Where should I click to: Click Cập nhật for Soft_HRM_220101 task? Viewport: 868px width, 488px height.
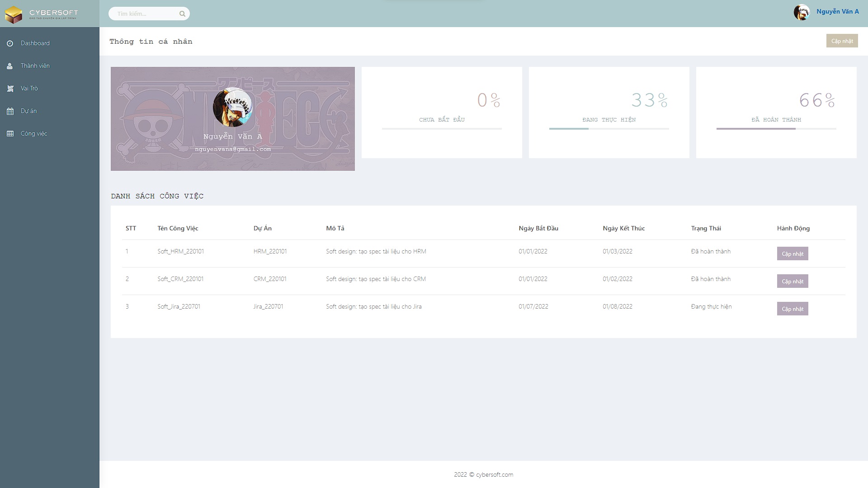click(x=792, y=254)
